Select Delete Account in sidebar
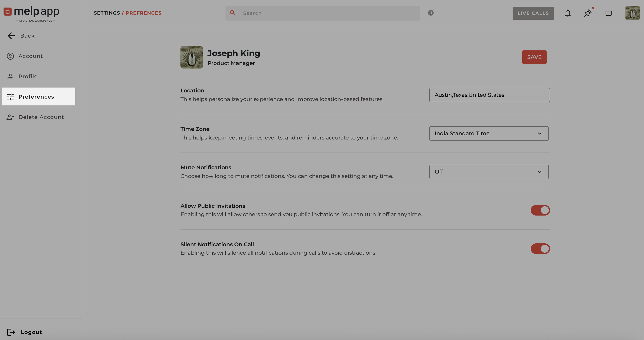This screenshot has height=340, width=644. [41, 117]
